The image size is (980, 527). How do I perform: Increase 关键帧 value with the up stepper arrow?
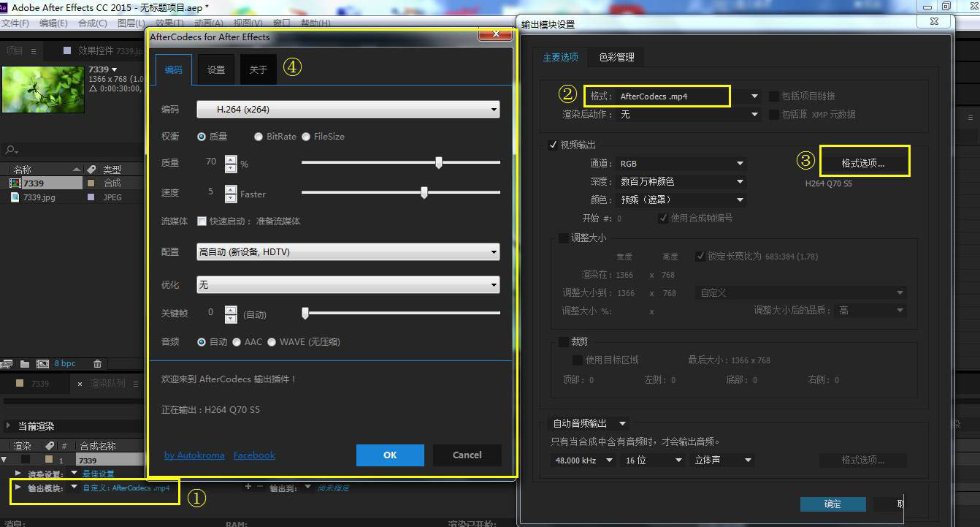tap(231, 309)
